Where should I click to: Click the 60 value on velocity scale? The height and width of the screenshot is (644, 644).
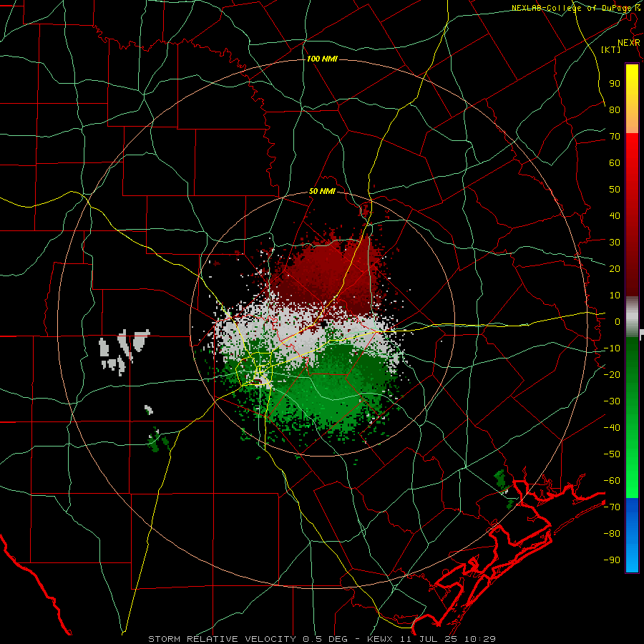(x=615, y=163)
